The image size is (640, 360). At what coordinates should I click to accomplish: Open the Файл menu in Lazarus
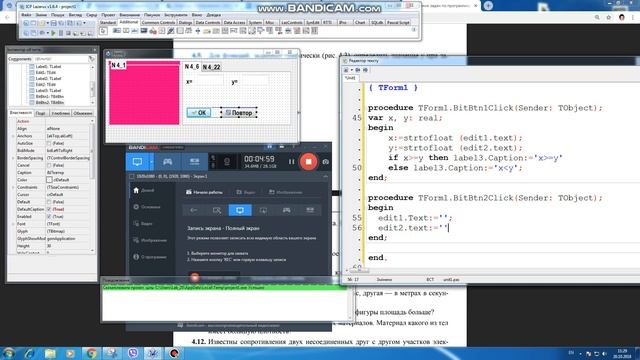[26, 15]
